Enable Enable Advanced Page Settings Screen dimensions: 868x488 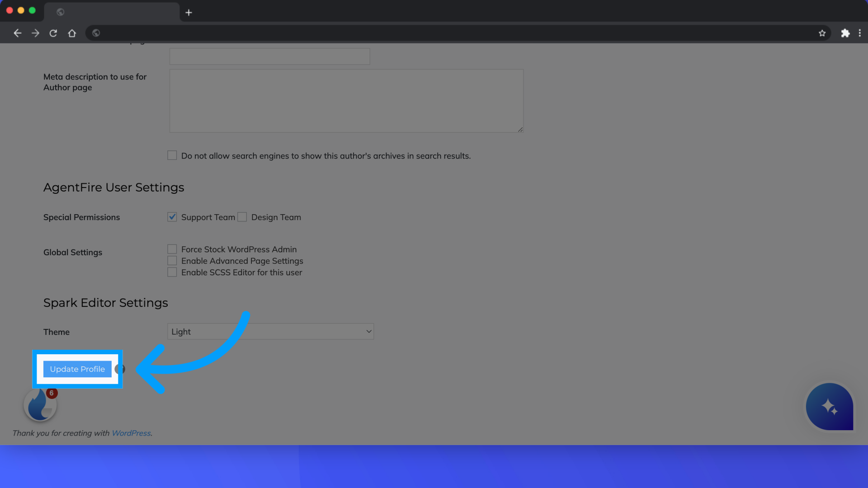point(172,260)
